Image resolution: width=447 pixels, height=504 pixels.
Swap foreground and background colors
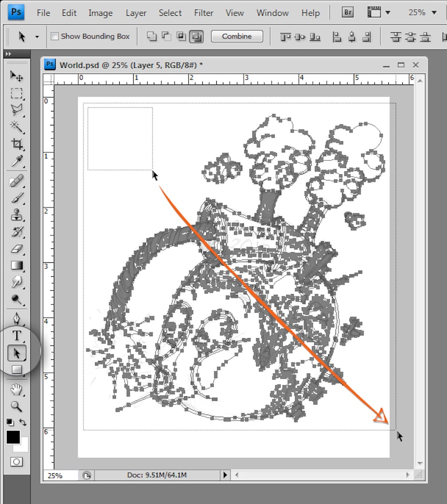(23, 423)
